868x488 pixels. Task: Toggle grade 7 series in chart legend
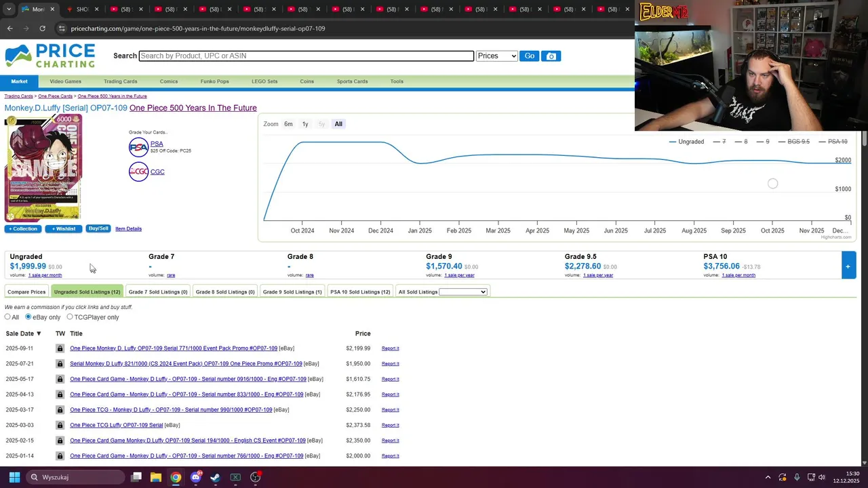tap(719, 142)
